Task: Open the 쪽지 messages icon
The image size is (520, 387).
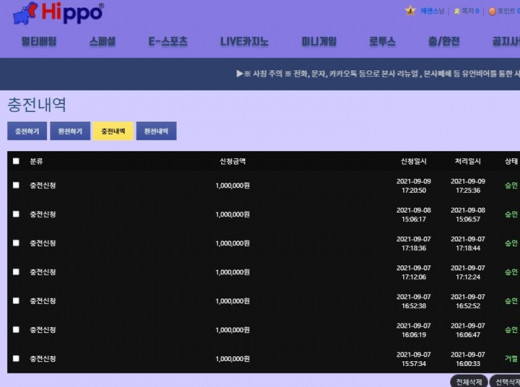Action: (x=457, y=11)
